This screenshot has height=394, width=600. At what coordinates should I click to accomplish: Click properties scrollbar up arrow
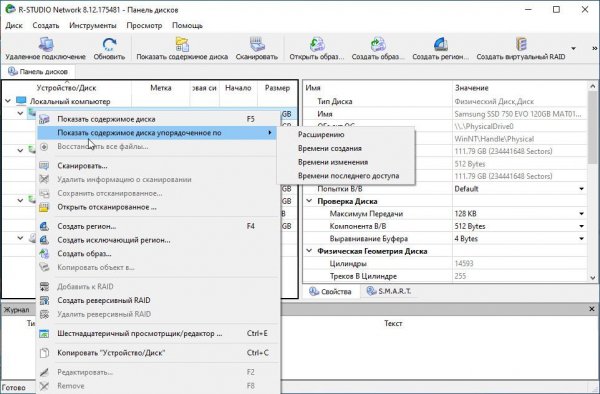(592, 86)
